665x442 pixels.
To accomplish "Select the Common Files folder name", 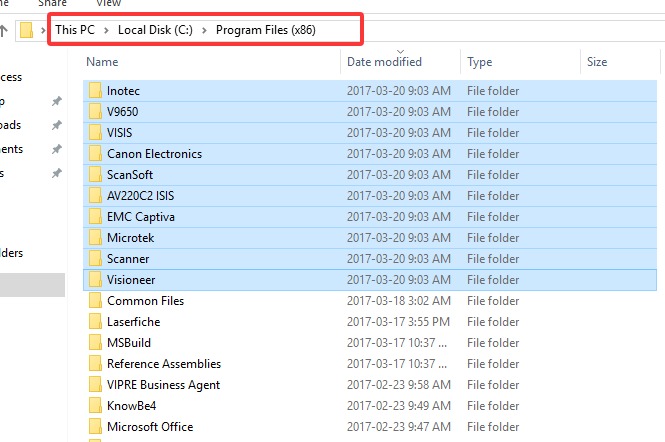I will pyautogui.click(x=145, y=301).
